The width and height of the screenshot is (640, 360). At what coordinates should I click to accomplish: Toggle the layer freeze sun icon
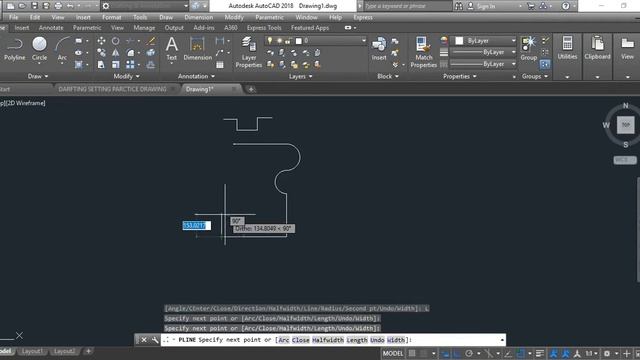pos(279,41)
